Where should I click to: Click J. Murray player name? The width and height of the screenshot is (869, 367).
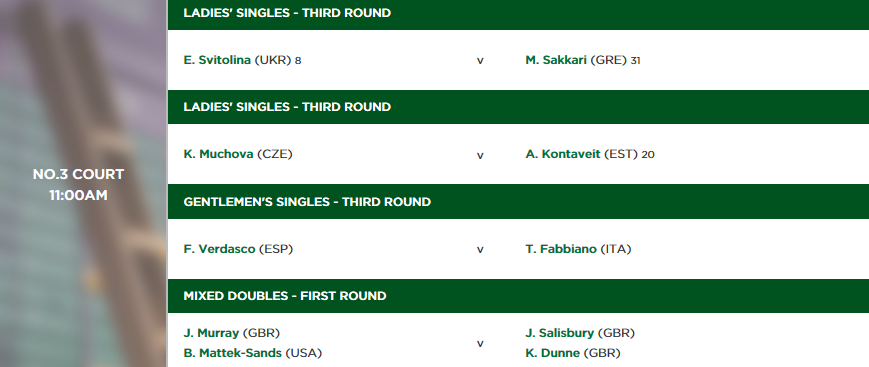tap(211, 333)
